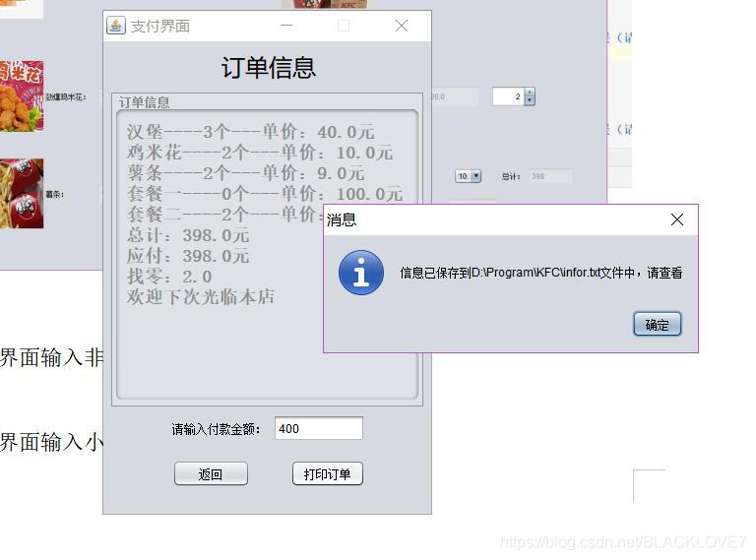Click the 返回 button in payment window
The height and width of the screenshot is (560, 756).
tap(211, 474)
